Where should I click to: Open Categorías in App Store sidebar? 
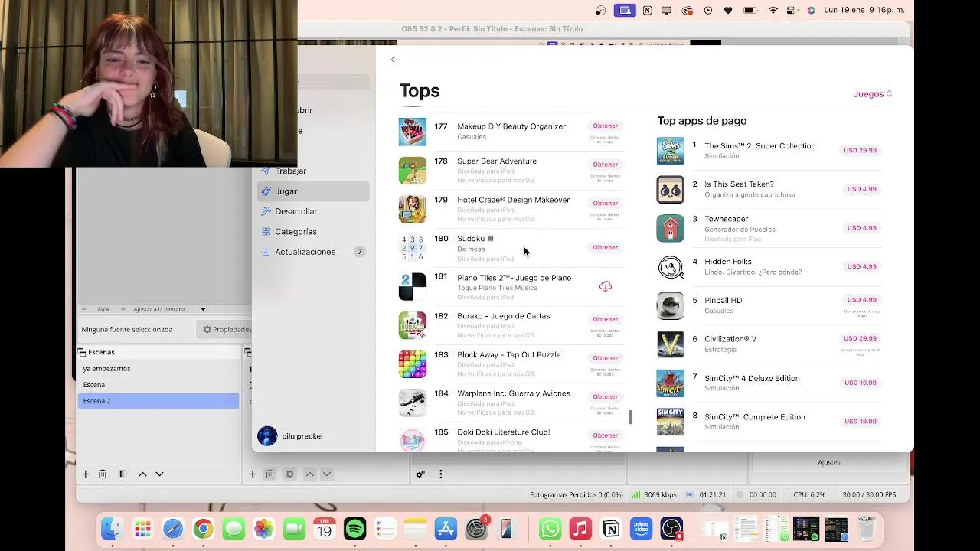pyautogui.click(x=313, y=231)
